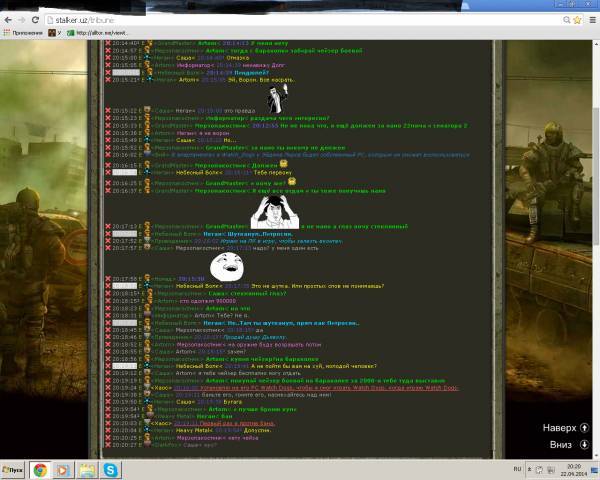600x480 pixels.
Task: Switch the RU keyboard language indicator
Action: pyautogui.click(x=516, y=468)
